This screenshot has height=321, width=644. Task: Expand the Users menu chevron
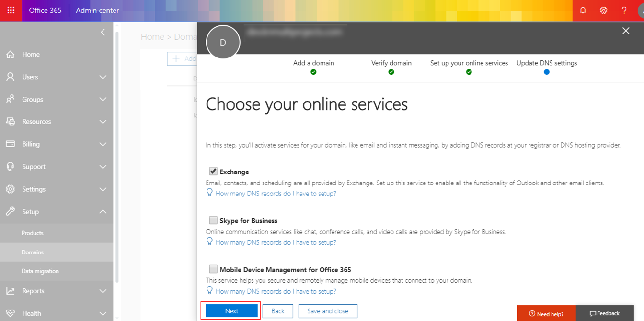103,77
